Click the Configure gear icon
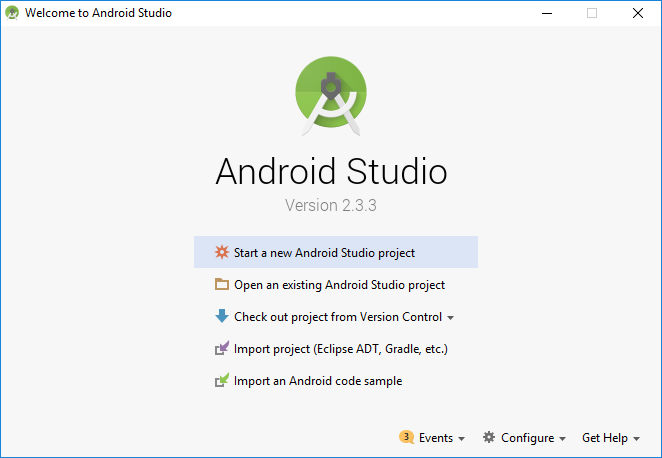Image resolution: width=662 pixels, height=458 pixels. tap(489, 437)
